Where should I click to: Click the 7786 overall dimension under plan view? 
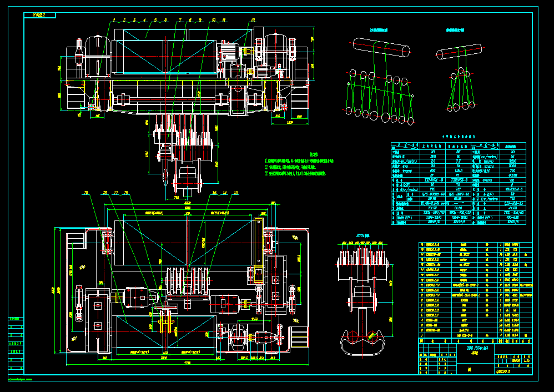tap(186, 364)
